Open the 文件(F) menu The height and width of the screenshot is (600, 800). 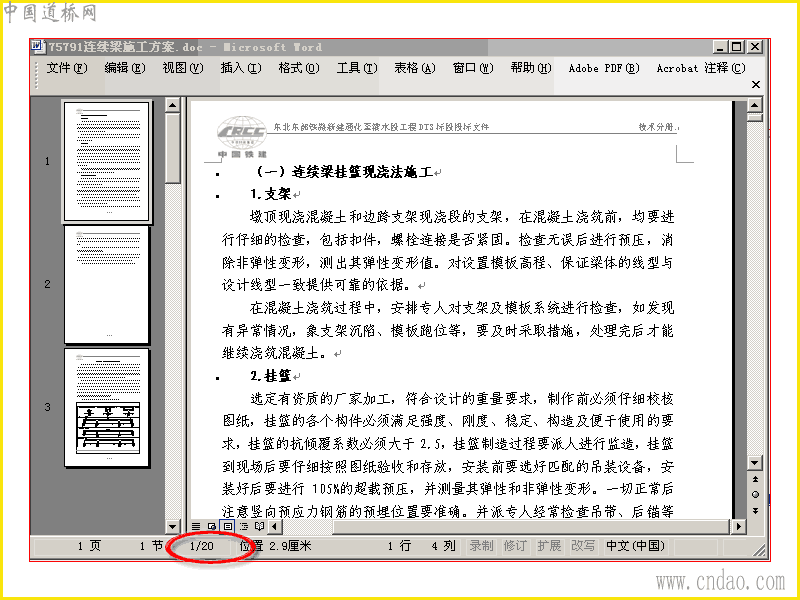click(67, 68)
